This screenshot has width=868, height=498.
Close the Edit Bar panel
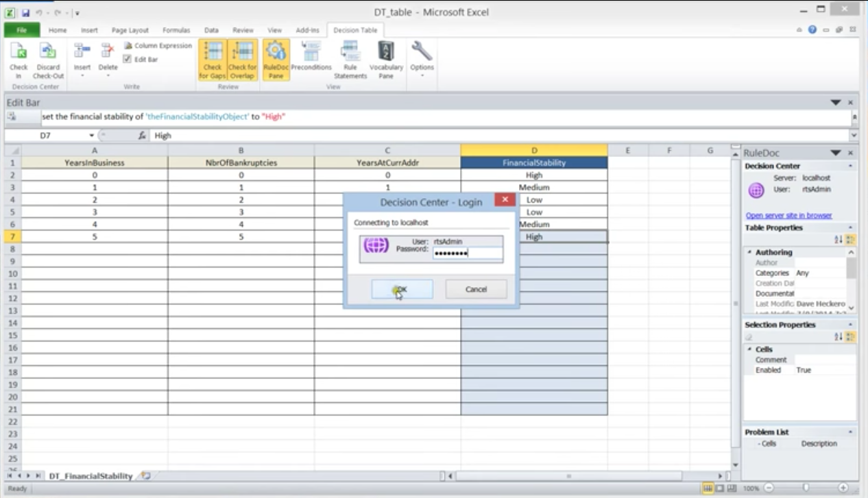click(851, 102)
